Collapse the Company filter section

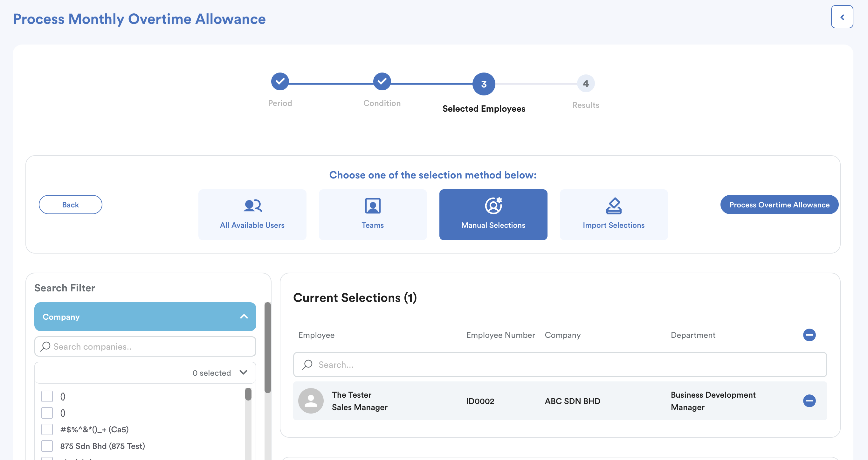244,317
